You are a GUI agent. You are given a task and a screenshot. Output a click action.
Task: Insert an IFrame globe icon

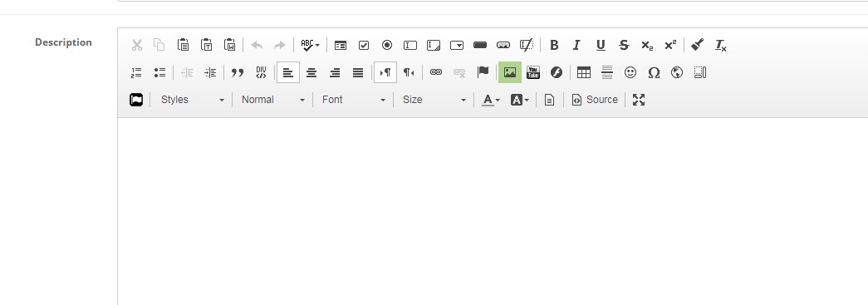677,72
